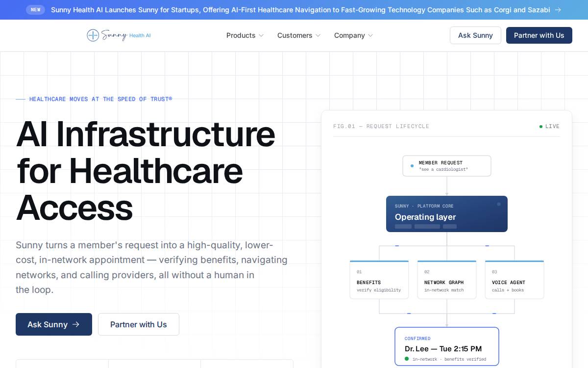The image size is (588, 368).
Task: Click the arrow icon on hero Ask Sunny
Action: (76, 324)
